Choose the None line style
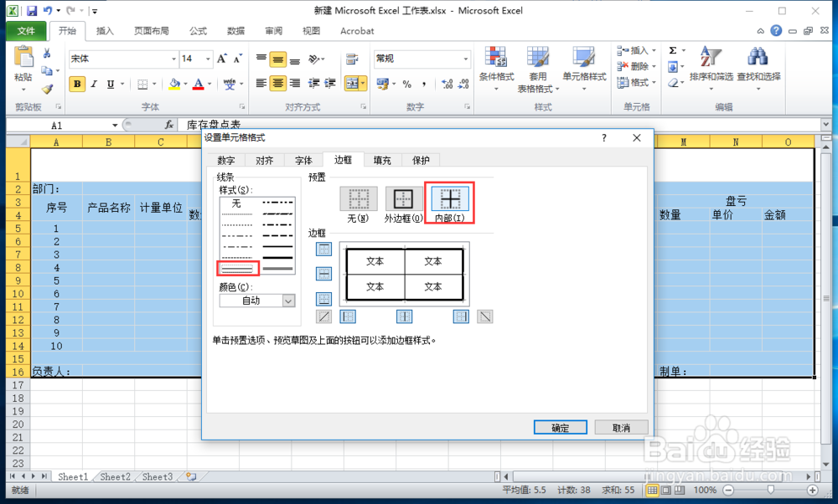838x504 pixels. 237,203
